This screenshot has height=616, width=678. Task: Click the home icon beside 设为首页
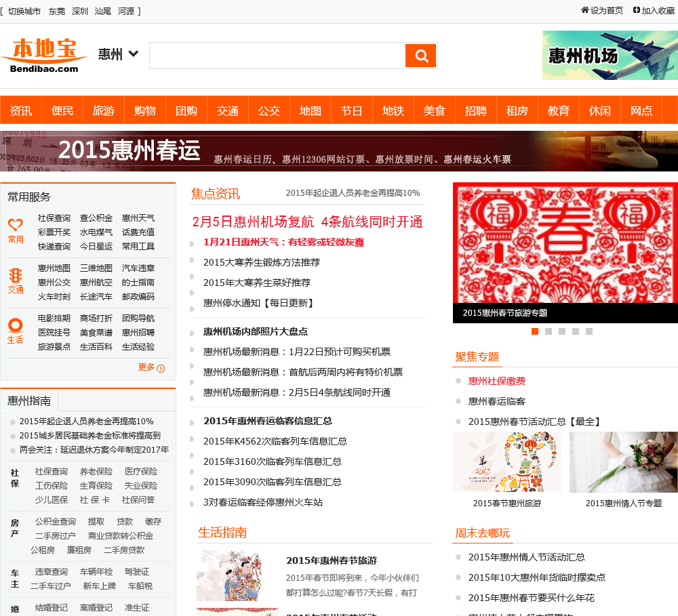pyautogui.click(x=584, y=10)
